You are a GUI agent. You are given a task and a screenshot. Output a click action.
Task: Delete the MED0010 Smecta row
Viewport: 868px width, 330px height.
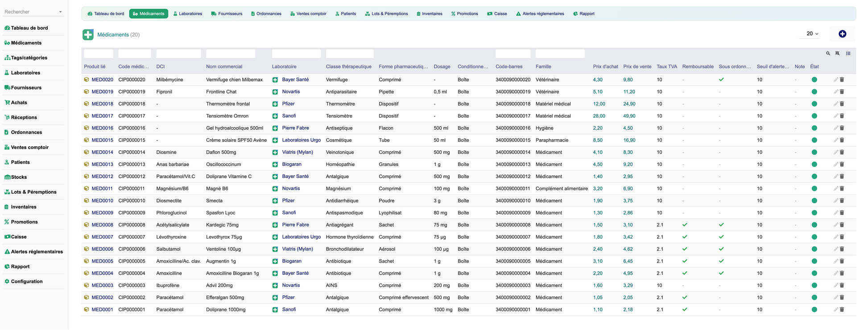tap(842, 201)
